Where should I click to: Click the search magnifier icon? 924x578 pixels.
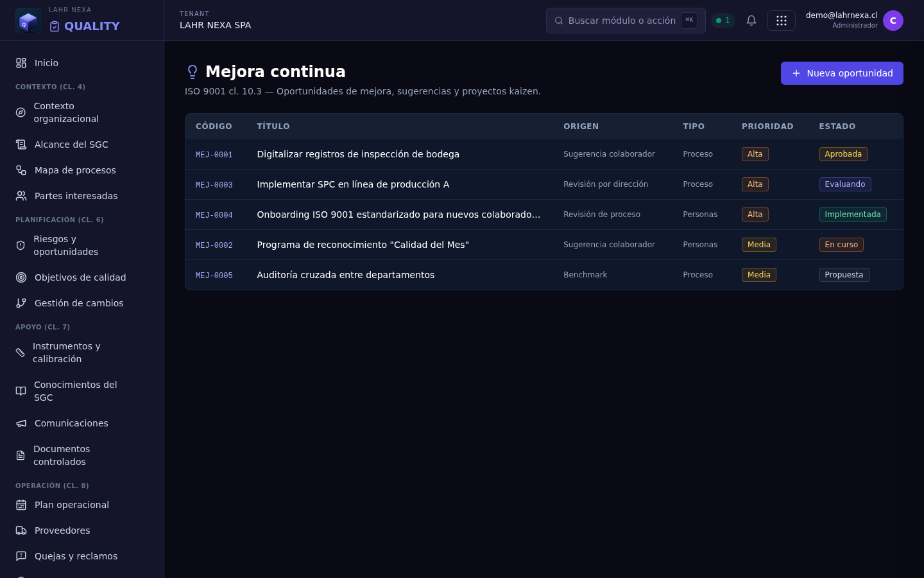(x=559, y=21)
